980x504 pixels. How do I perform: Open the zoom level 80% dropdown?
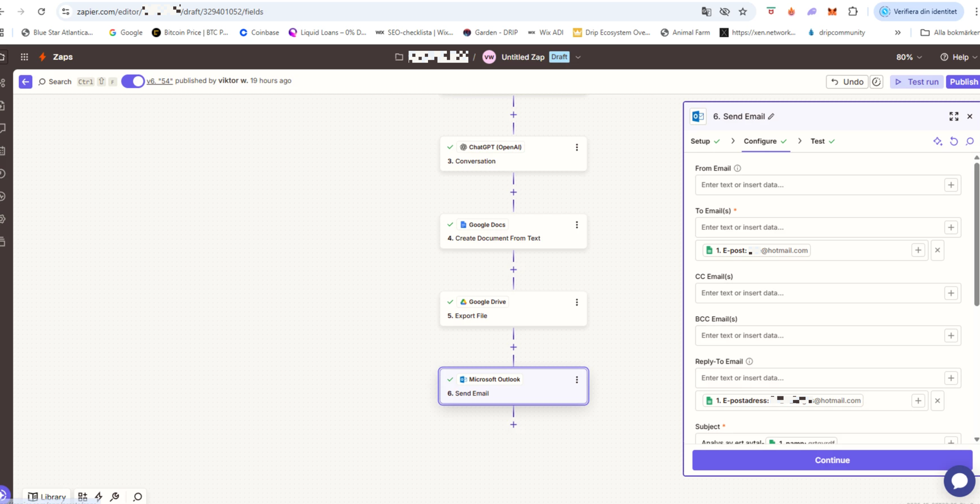coord(909,57)
